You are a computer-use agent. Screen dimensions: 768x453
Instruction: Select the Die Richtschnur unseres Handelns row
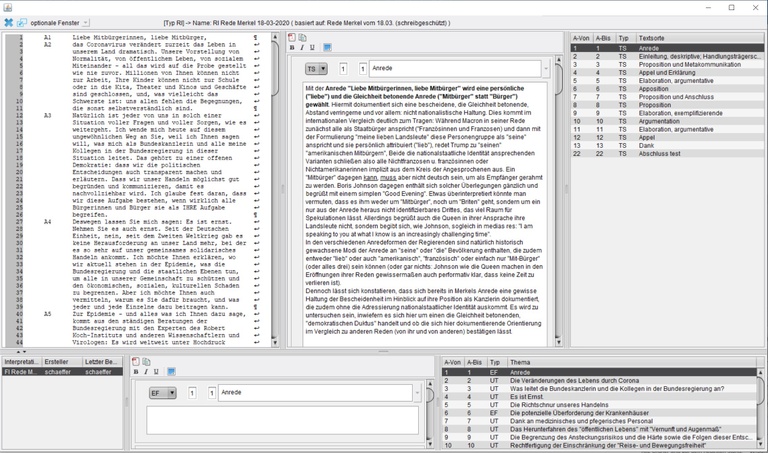click(x=600, y=405)
